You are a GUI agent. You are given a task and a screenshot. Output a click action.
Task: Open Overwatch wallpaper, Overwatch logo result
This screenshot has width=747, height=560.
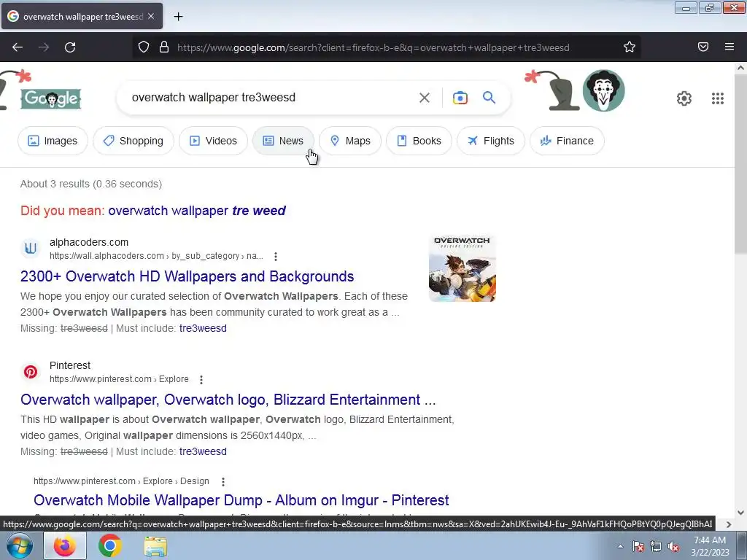pyautogui.click(x=228, y=400)
